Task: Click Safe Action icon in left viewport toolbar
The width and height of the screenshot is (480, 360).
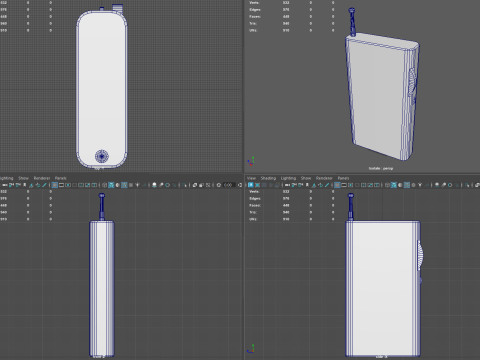Action: [87, 185]
